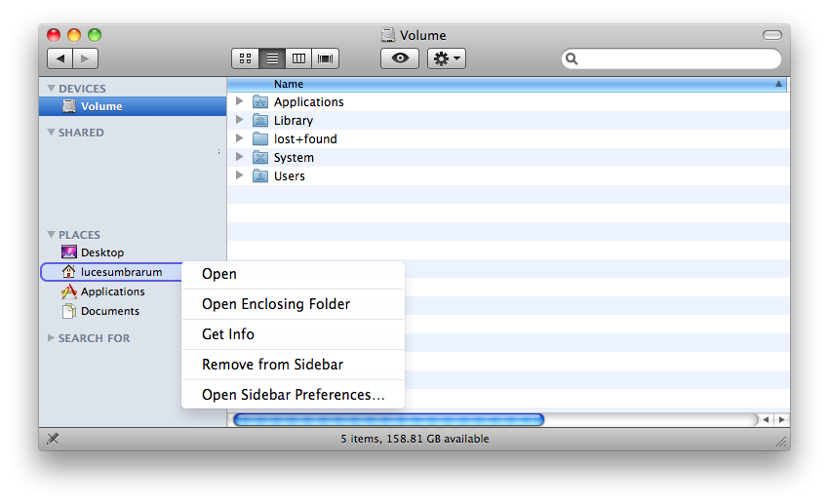
Task: Switch to column view
Action: pos(298,58)
